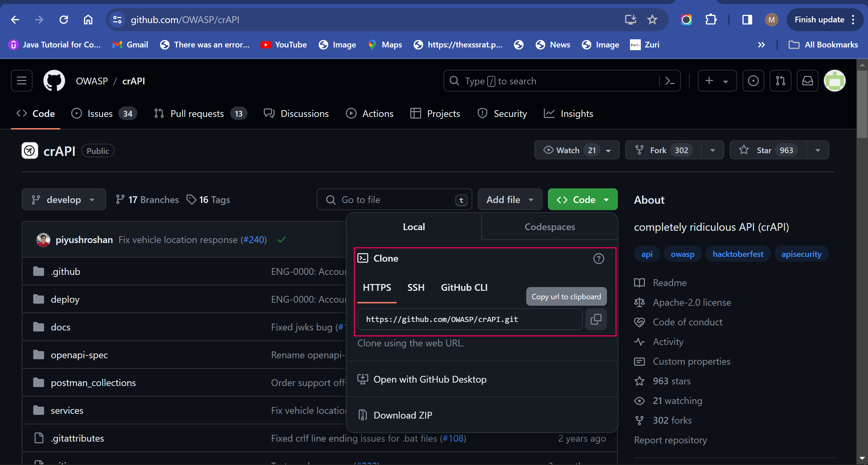Select the SSH clone option

pos(416,287)
